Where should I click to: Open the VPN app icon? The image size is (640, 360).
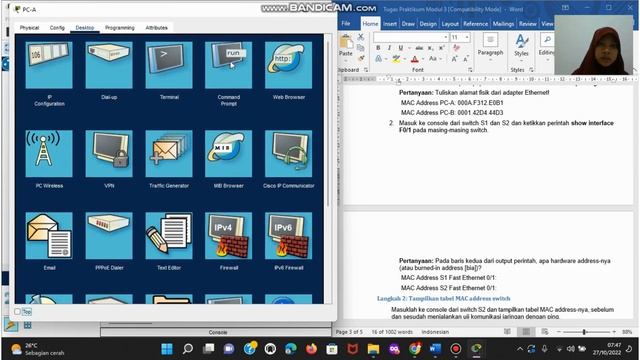pos(109,154)
